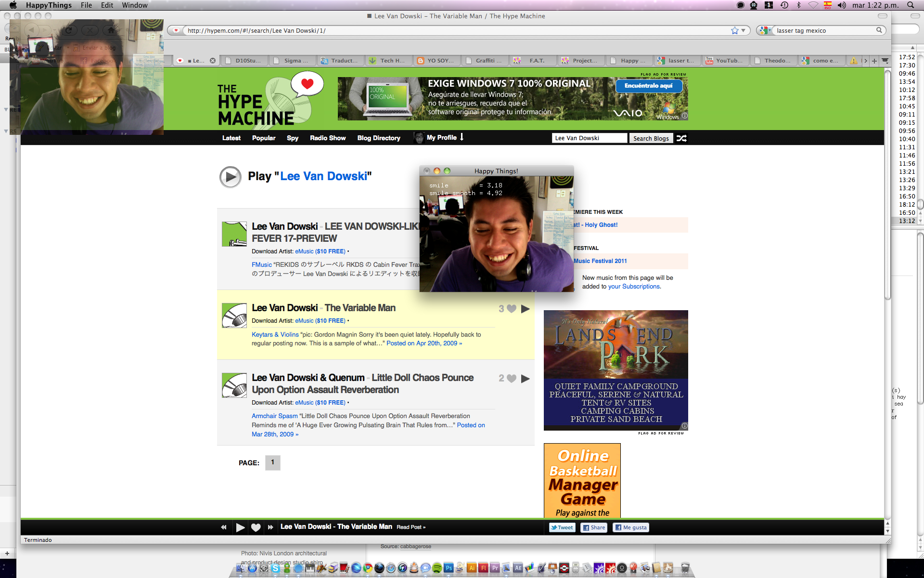This screenshot has width=924, height=578.
Task: Favorite The Variable Man with the heart icon
Action: (512, 309)
